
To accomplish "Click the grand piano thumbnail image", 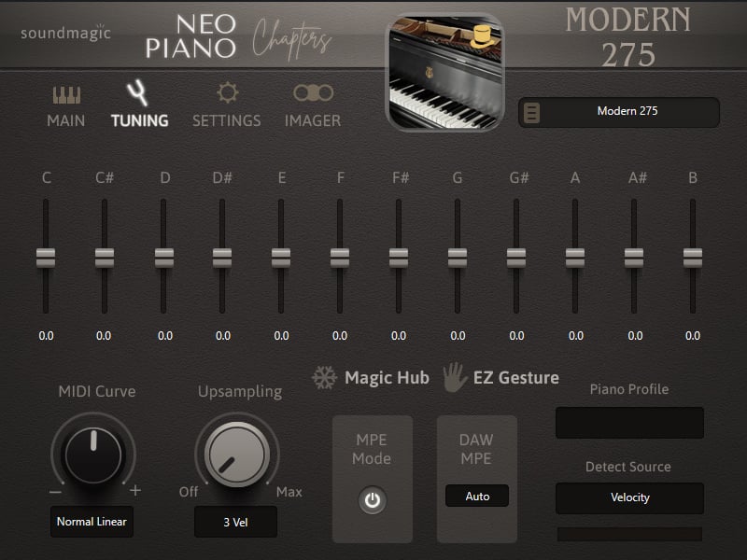I will point(445,73).
